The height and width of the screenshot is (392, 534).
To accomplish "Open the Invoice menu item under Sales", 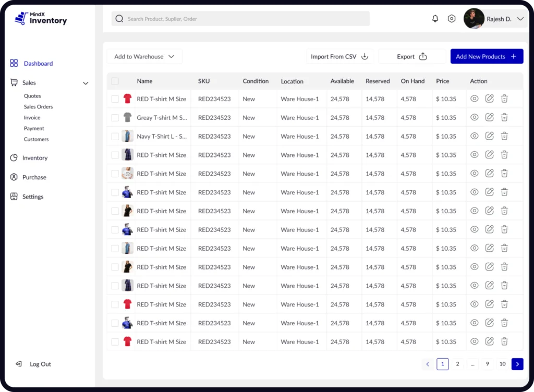I will (x=32, y=117).
